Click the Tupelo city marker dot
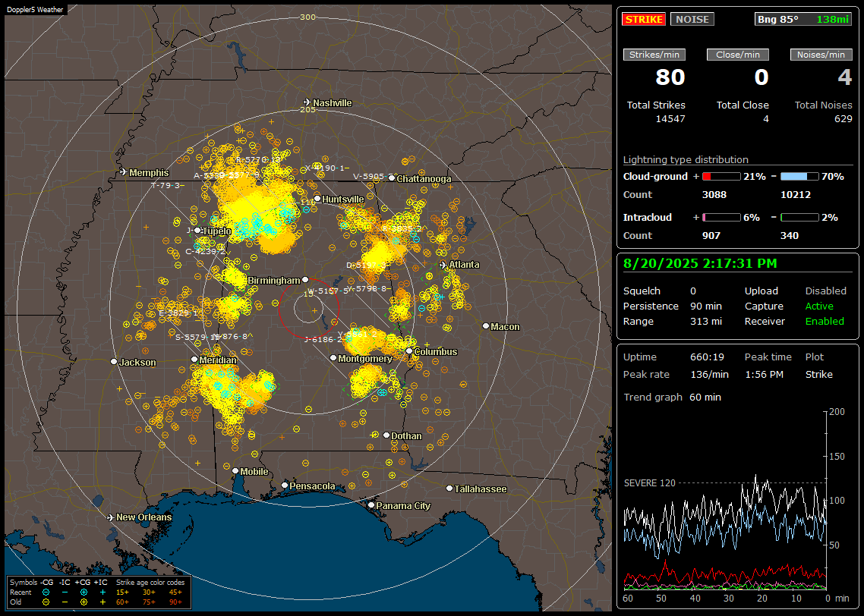 pyautogui.click(x=198, y=231)
